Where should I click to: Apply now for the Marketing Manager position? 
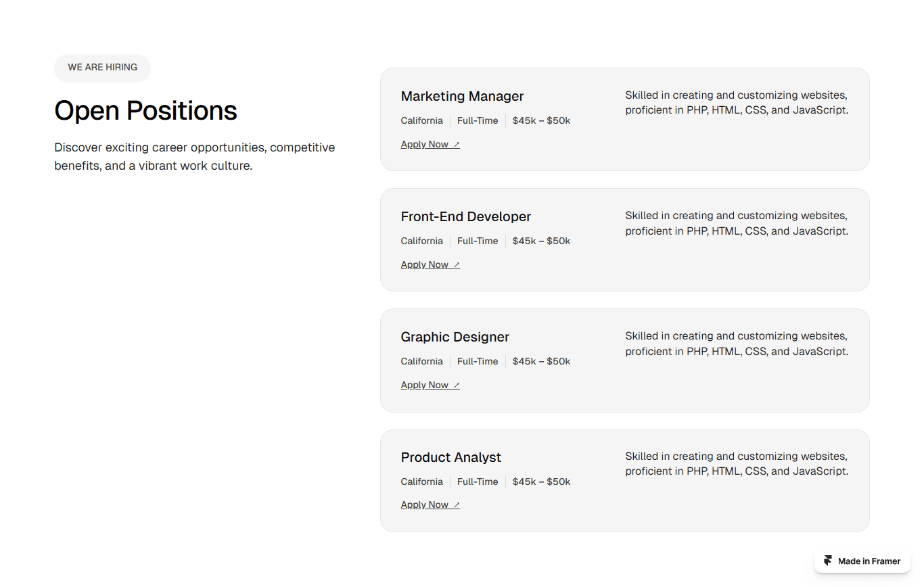click(x=430, y=144)
